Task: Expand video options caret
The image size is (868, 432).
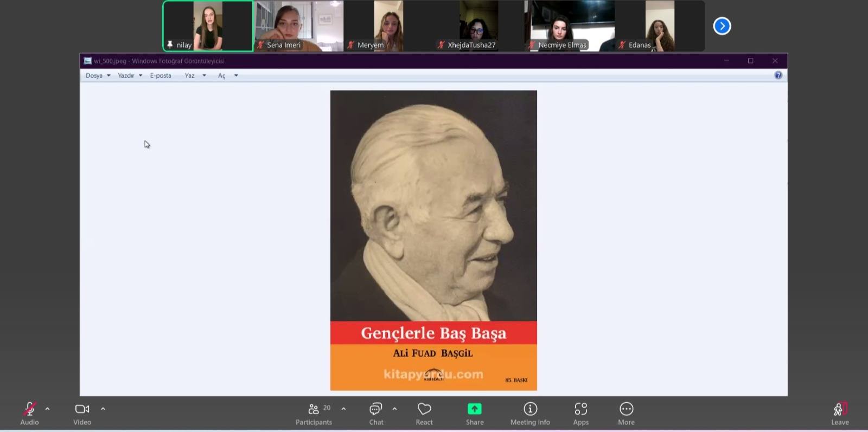Action: (103, 409)
